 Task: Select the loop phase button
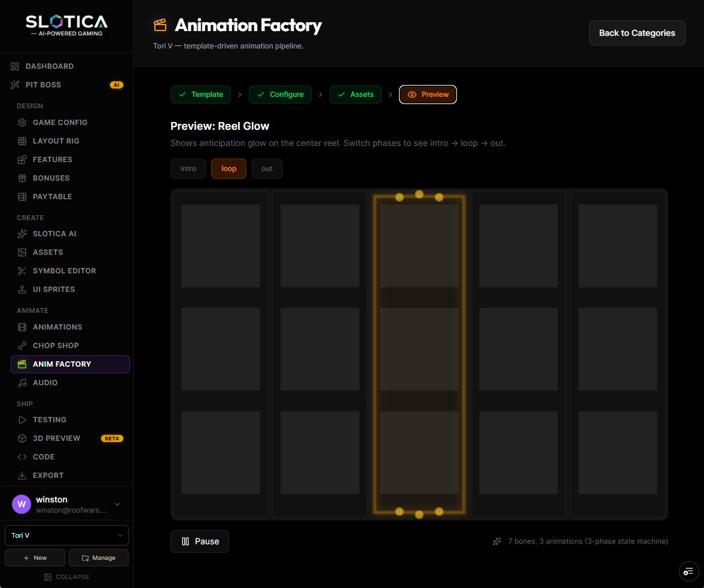(228, 169)
